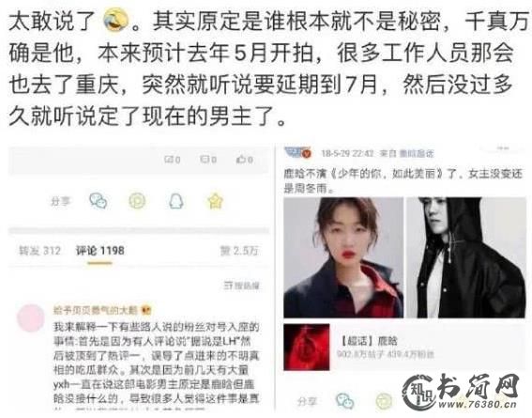Open the 鹿晗 super topic card

[404, 347]
